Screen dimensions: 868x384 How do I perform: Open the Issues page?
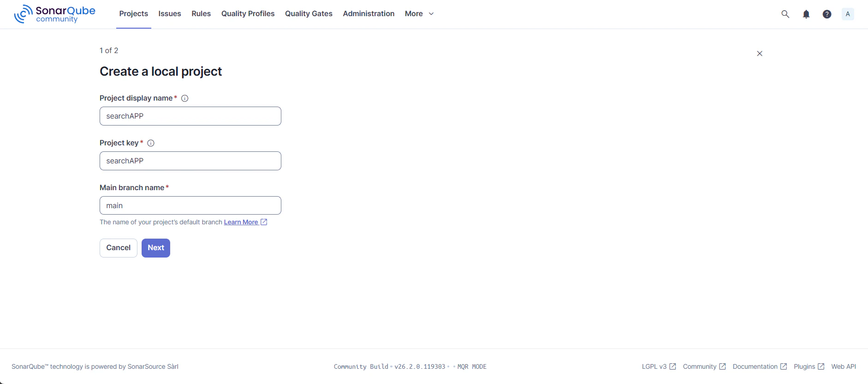coord(170,14)
